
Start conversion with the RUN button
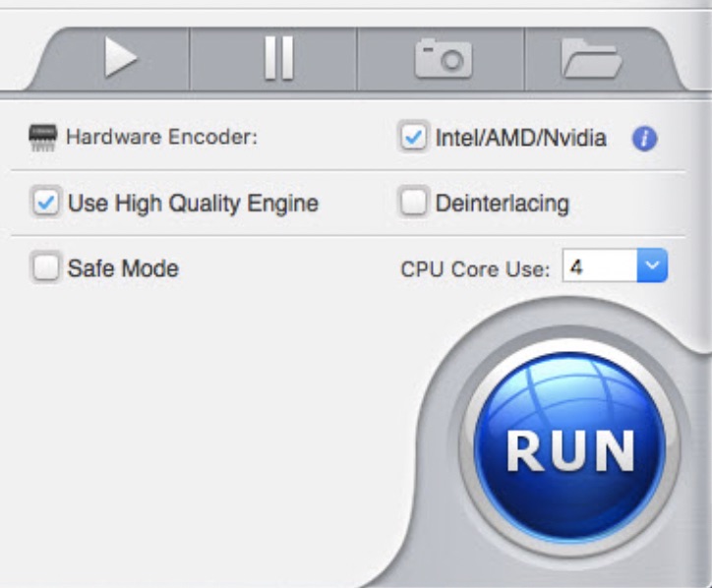tap(569, 447)
